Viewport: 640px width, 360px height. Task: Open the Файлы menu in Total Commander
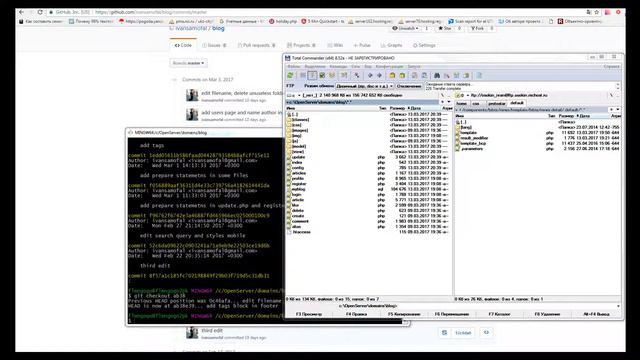click(293, 67)
